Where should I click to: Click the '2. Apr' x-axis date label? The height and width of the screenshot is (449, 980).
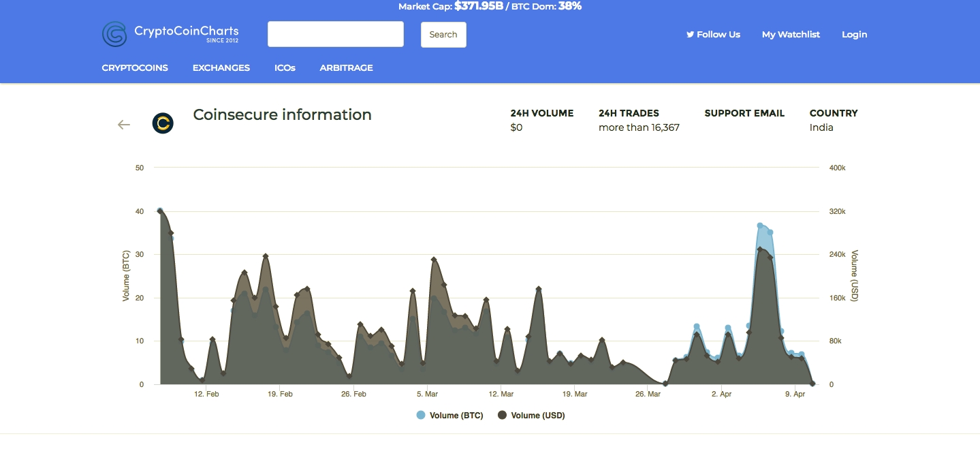(x=721, y=394)
